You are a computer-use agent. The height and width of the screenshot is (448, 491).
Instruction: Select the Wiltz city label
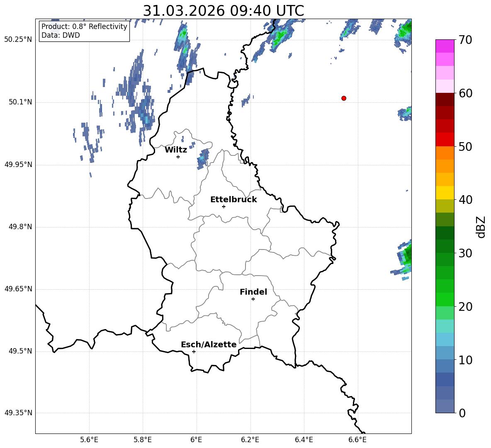point(176,150)
